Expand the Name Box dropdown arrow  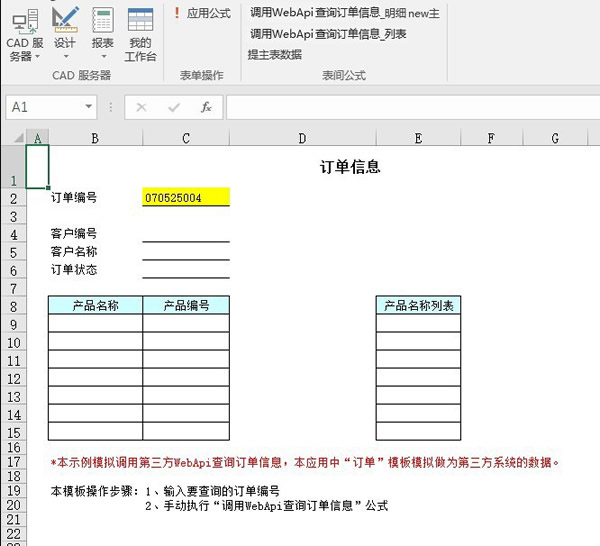[x=89, y=107]
